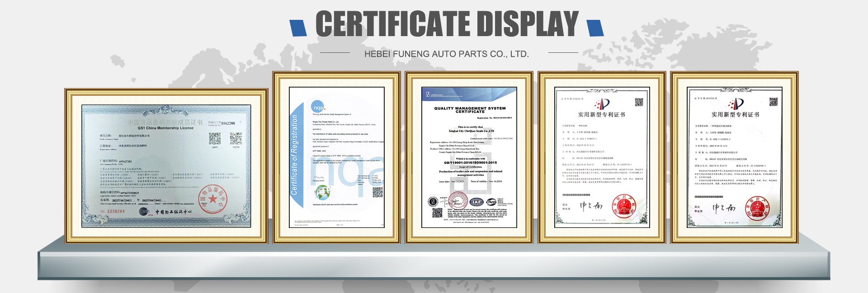Image resolution: width=868 pixels, height=293 pixels.
Task: Click the handwritten signature on the fourth certificate
Action: (x=591, y=207)
